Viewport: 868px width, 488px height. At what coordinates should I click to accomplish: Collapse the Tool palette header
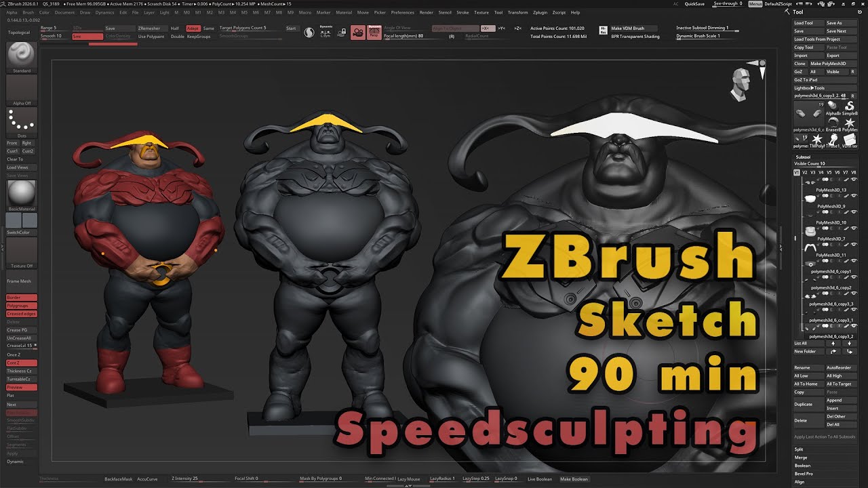[x=797, y=12]
